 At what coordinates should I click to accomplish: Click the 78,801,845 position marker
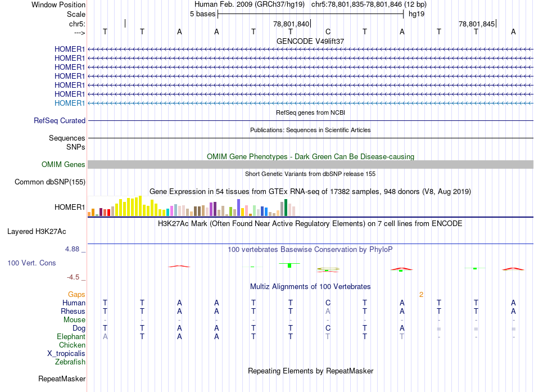point(477,24)
